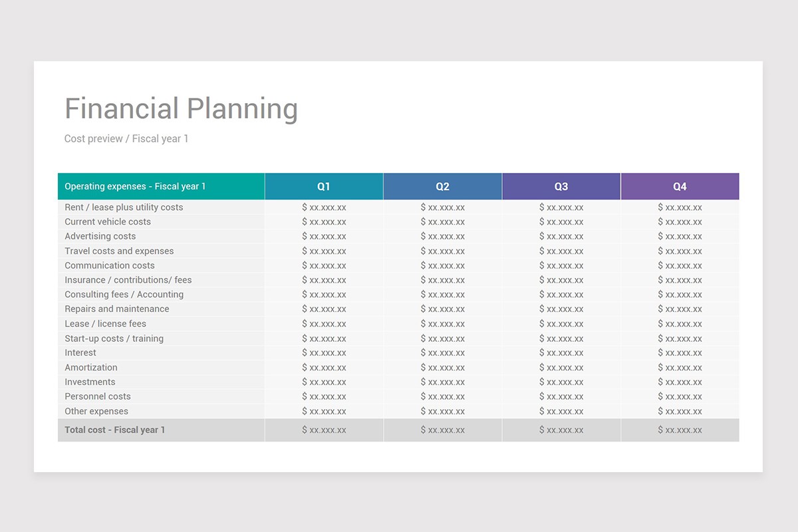Click the Travel costs and expenses row label
The image size is (798, 532).
pos(118,251)
